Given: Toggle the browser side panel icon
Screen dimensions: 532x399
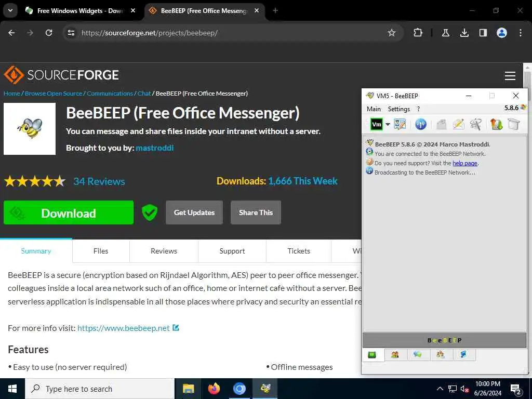Looking at the screenshot, I should point(483,33).
